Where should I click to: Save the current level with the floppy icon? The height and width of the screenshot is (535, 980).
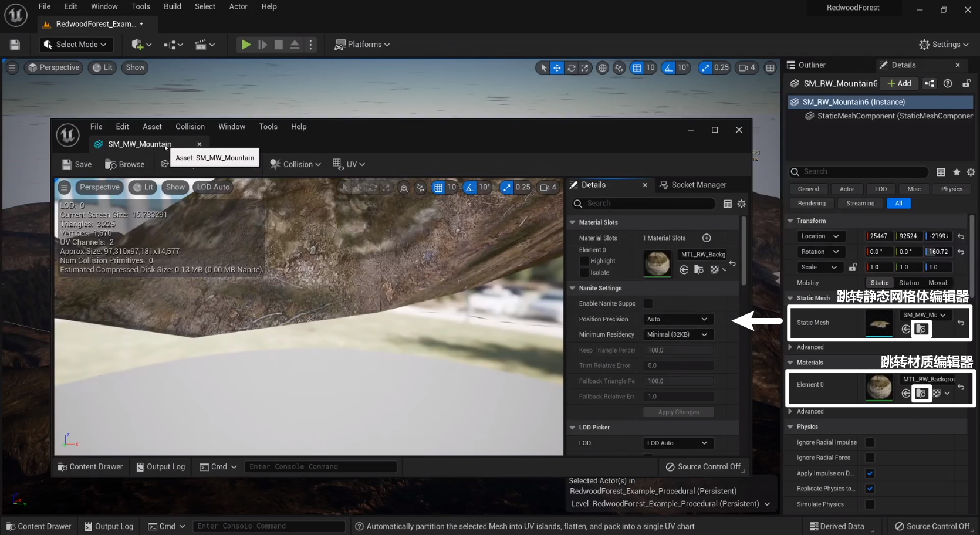point(15,45)
